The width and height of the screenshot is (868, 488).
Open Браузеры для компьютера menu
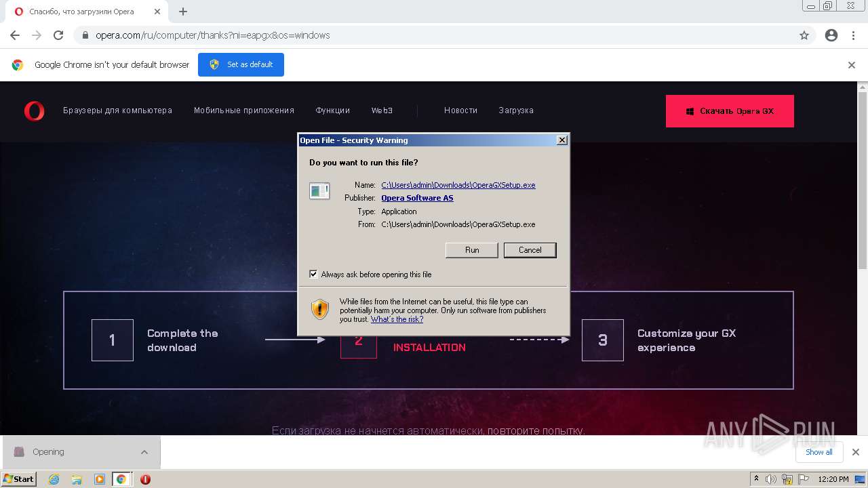click(117, 110)
